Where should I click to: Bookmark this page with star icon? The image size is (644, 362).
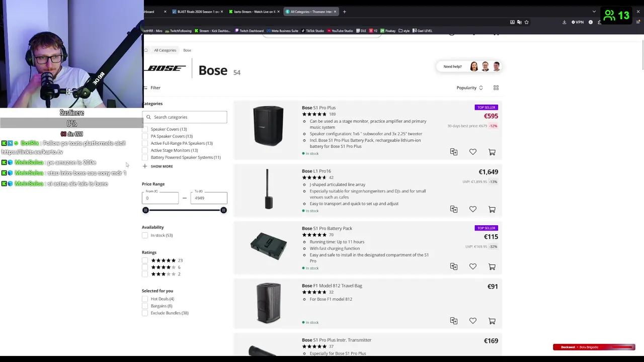coord(526,22)
